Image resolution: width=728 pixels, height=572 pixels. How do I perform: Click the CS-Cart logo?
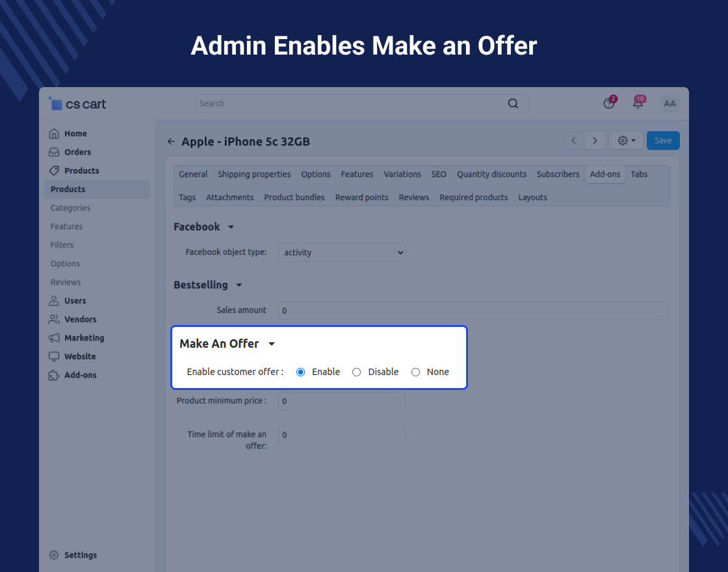(78, 104)
